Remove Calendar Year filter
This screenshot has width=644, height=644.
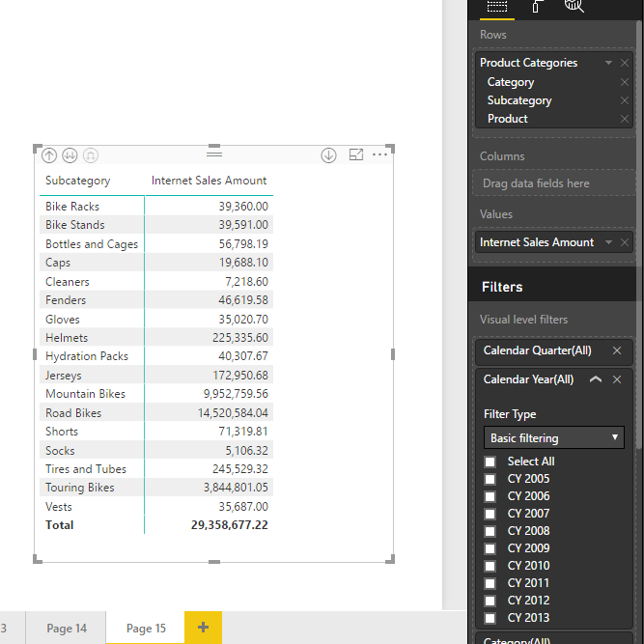(617, 379)
